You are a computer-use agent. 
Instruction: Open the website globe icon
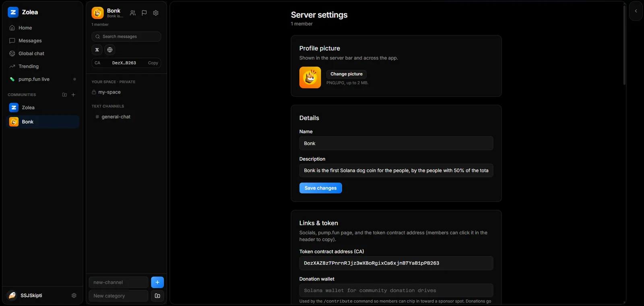point(110,50)
